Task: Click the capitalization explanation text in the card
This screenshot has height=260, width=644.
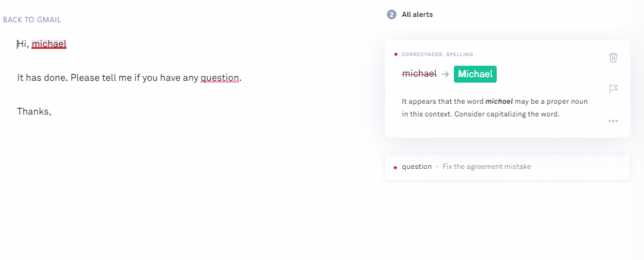Action: [494, 107]
